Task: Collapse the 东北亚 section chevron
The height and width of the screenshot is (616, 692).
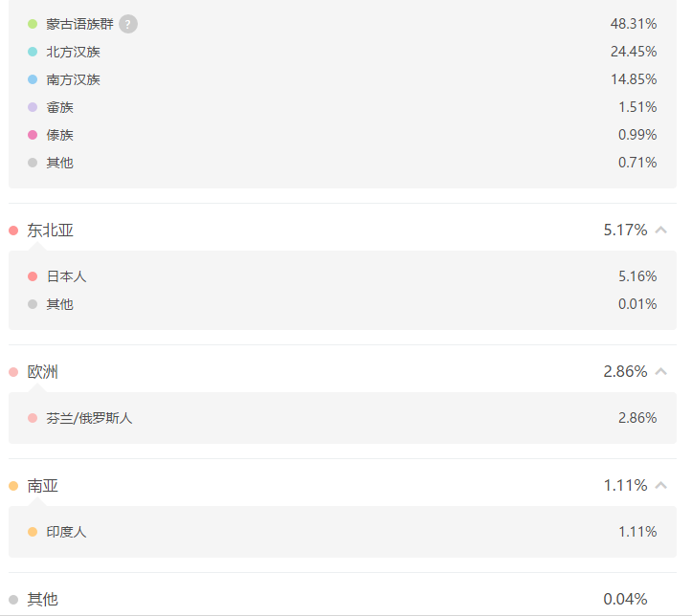Action: click(660, 230)
